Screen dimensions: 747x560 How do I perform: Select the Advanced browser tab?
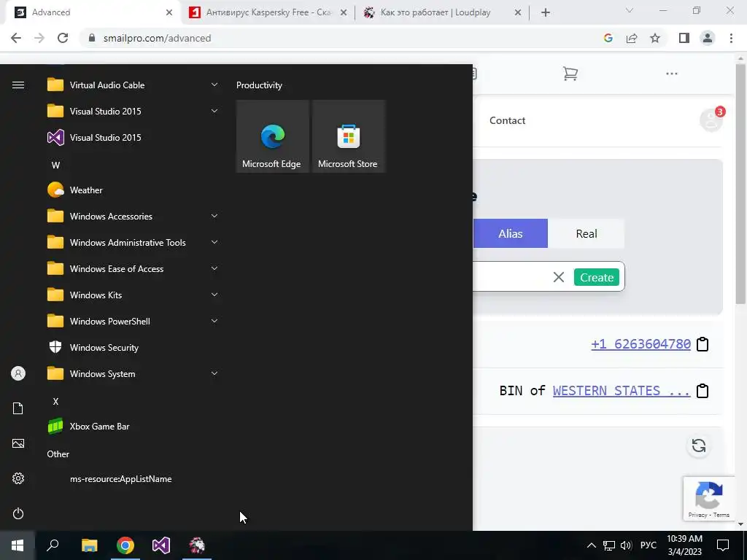coord(93,12)
